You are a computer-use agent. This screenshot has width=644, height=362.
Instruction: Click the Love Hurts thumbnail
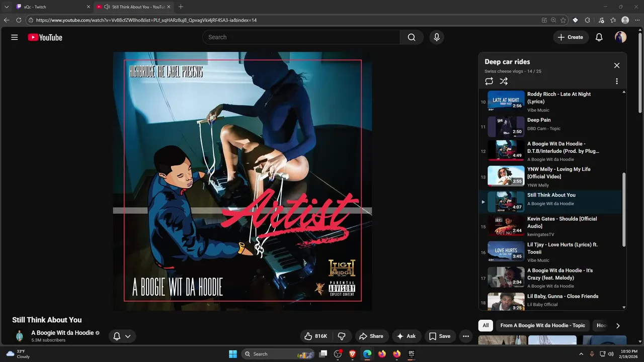506,251
